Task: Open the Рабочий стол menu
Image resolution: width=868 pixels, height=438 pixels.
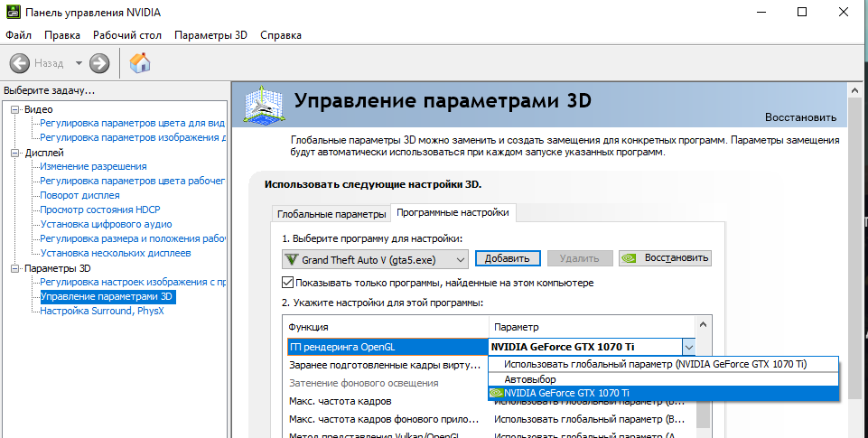Action: pos(127,35)
